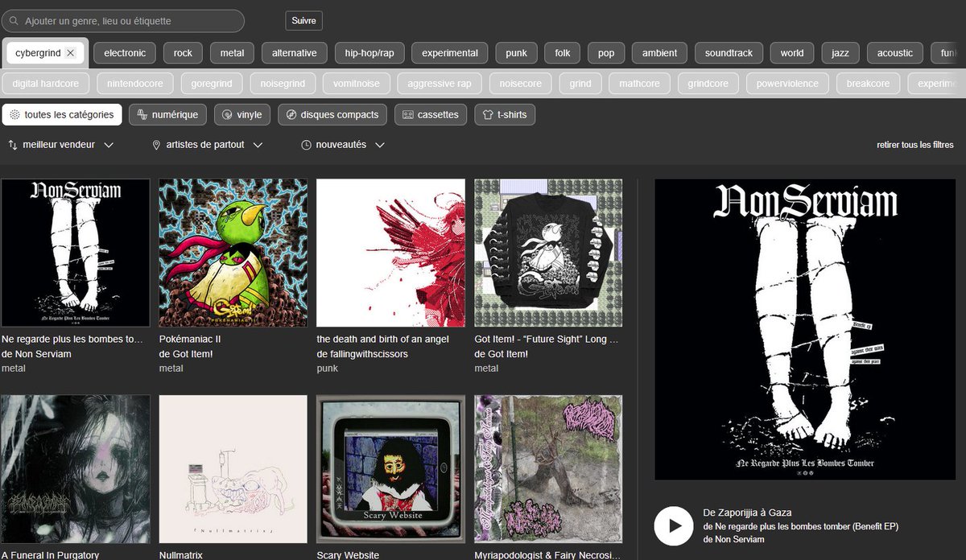Viewport: 966px width, 560px height.
Task: Remove the cybergrind tag with its X
Action: point(70,53)
